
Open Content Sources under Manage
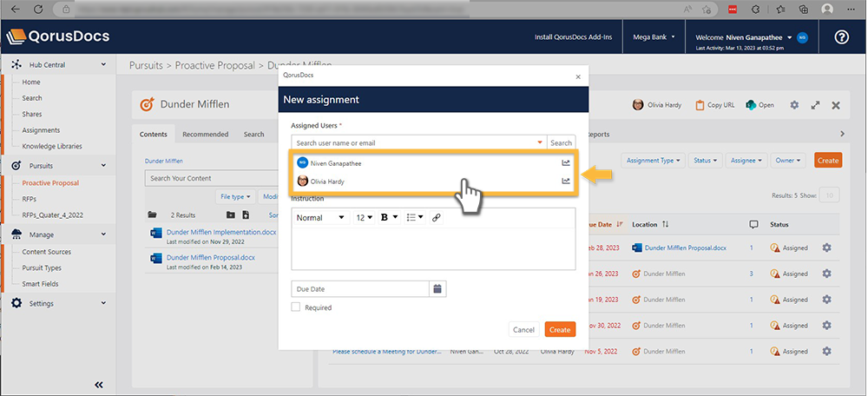47,252
